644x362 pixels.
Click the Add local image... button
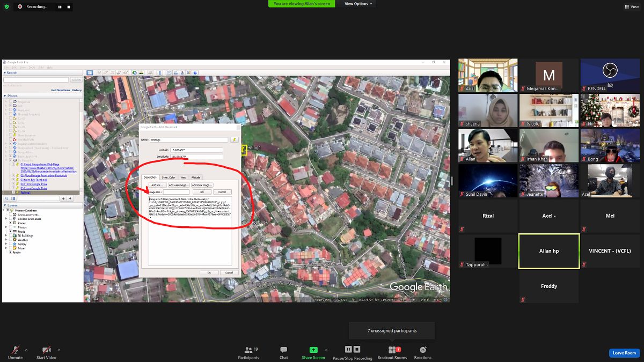click(202, 185)
